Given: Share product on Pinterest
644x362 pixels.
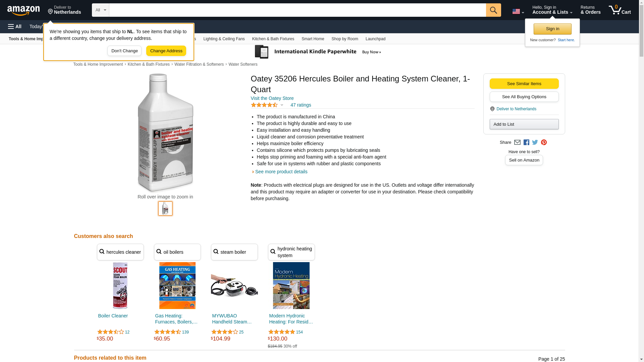Looking at the screenshot, I should click(x=544, y=142).
